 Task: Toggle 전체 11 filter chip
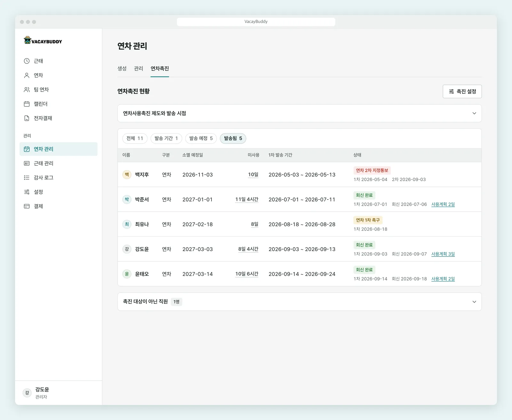coord(135,139)
